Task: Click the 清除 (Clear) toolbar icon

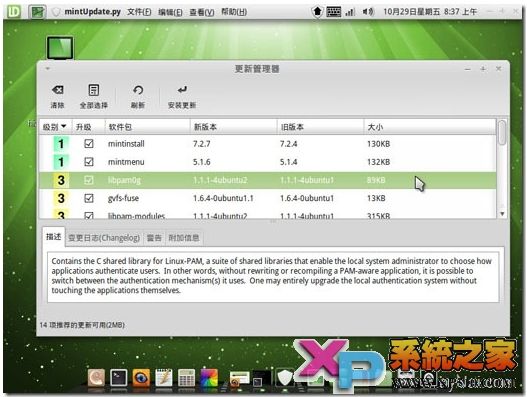Action: pos(57,90)
